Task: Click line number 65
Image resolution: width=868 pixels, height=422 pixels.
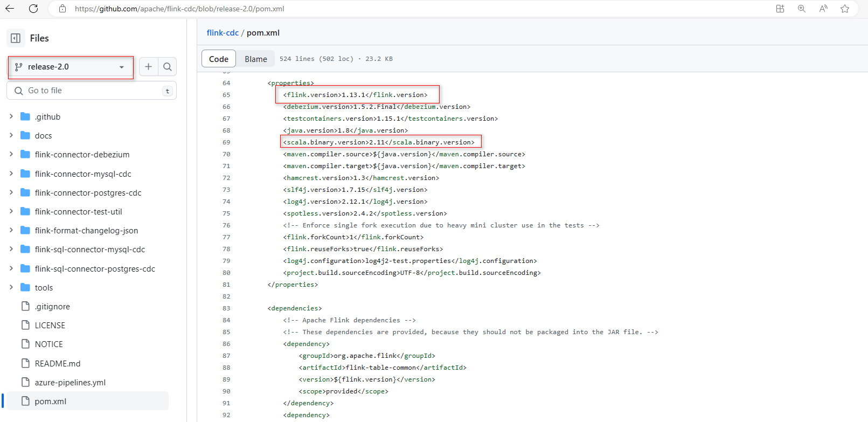Action: click(x=226, y=95)
